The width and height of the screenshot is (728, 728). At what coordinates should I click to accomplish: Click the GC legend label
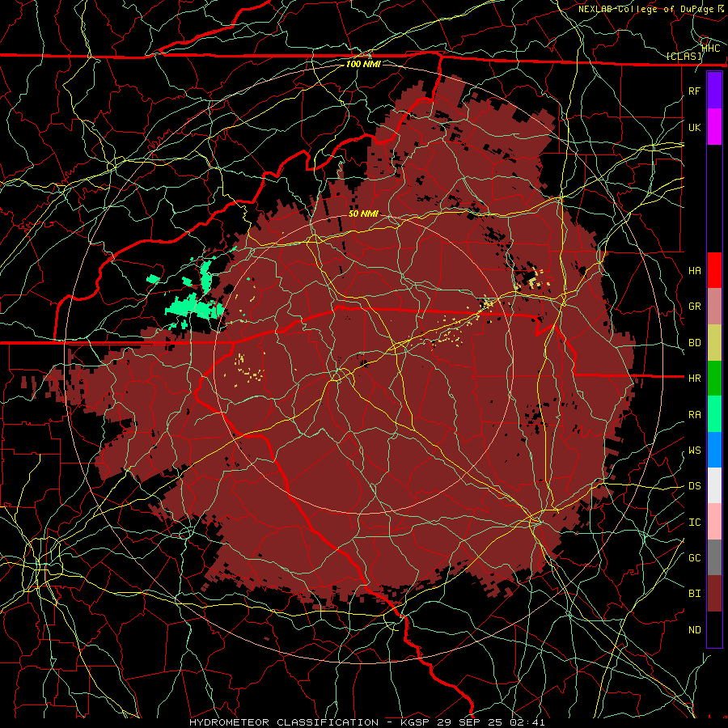[695, 558]
